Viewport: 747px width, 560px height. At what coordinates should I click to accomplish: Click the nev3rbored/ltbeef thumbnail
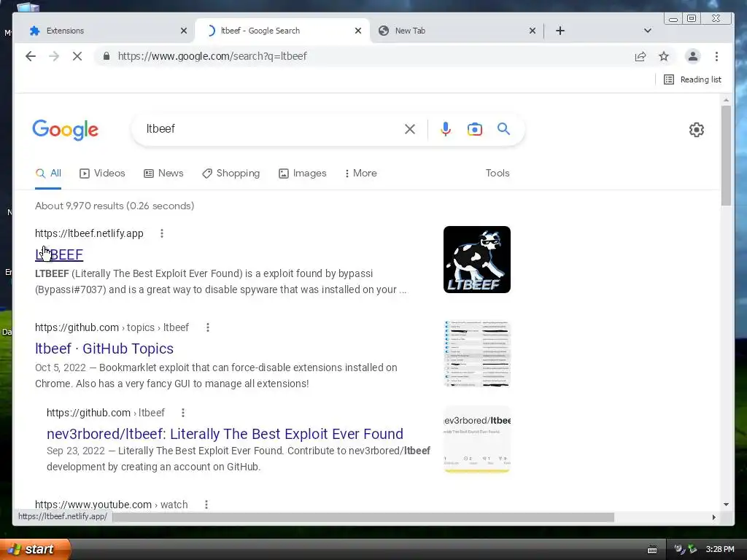[477, 440]
